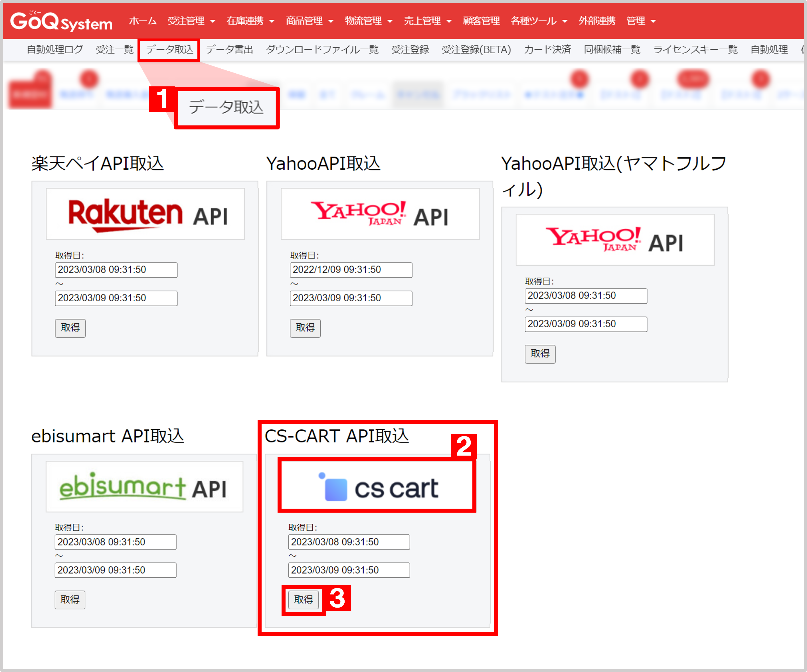The height and width of the screenshot is (672, 807).
Task: Click 取得 under ebisumart API取込
Action: (70, 600)
